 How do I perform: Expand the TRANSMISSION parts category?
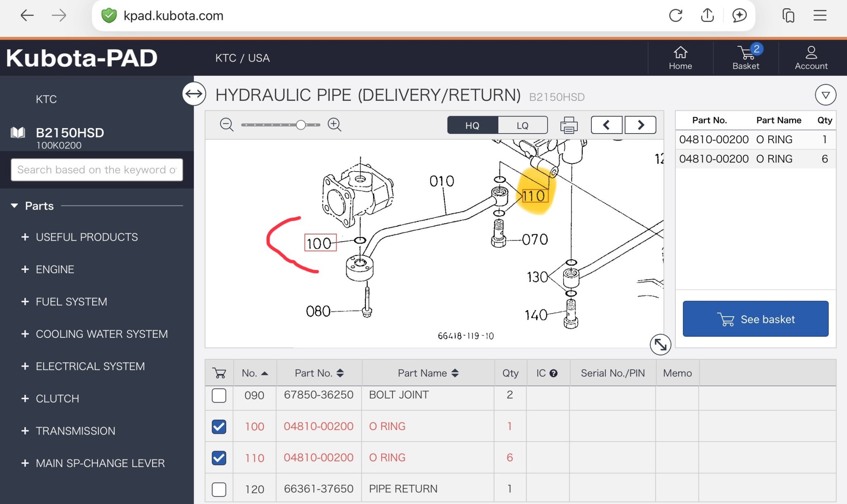[x=75, y=431]
